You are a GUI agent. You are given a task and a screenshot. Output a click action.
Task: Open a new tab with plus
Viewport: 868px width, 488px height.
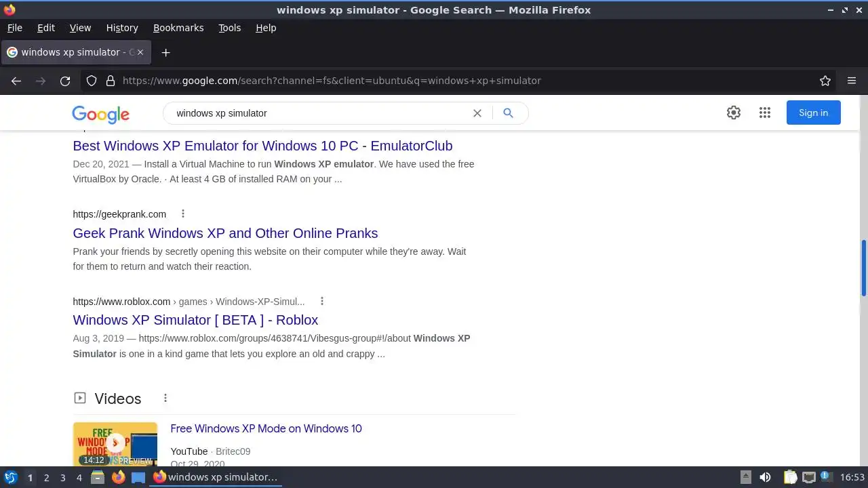[x=165, y=52]
